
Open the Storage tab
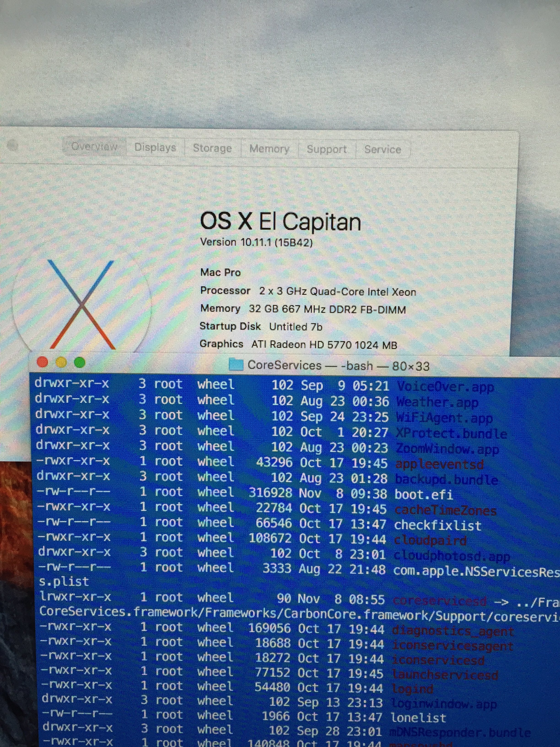(x=212, y=148)
